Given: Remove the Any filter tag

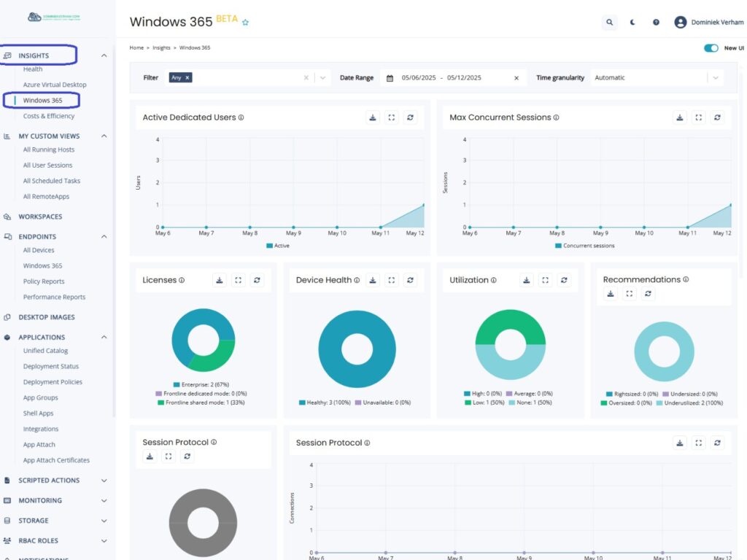Looking at the screenshot, I should pyautogui.click(x=187, y=77).
